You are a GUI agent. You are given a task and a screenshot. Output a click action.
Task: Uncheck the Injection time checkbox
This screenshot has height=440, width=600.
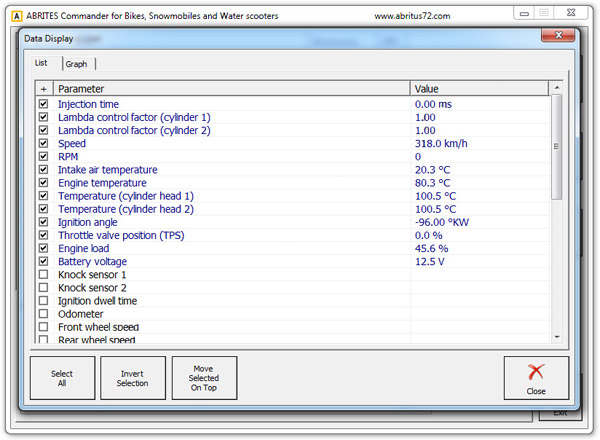(43, 104)
